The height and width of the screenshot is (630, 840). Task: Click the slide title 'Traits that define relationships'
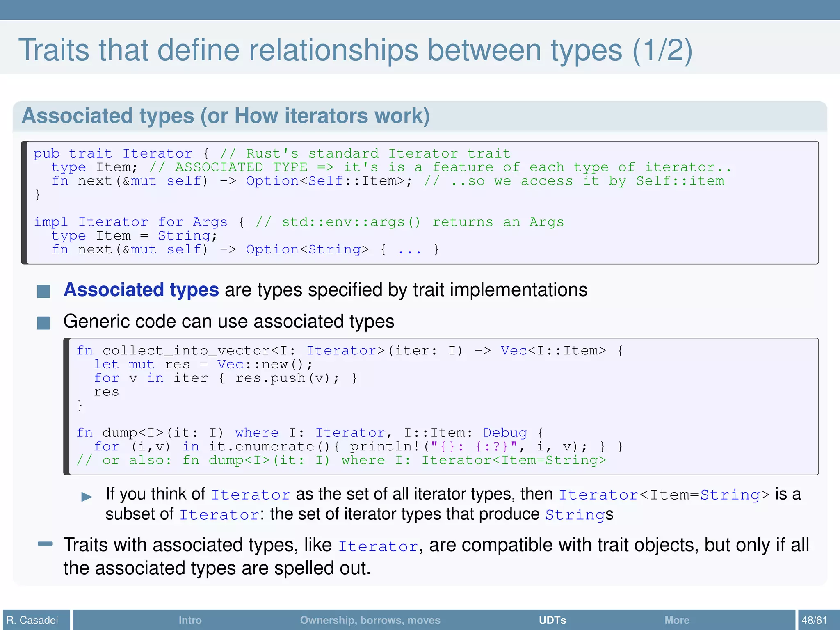tap(355, 50)
